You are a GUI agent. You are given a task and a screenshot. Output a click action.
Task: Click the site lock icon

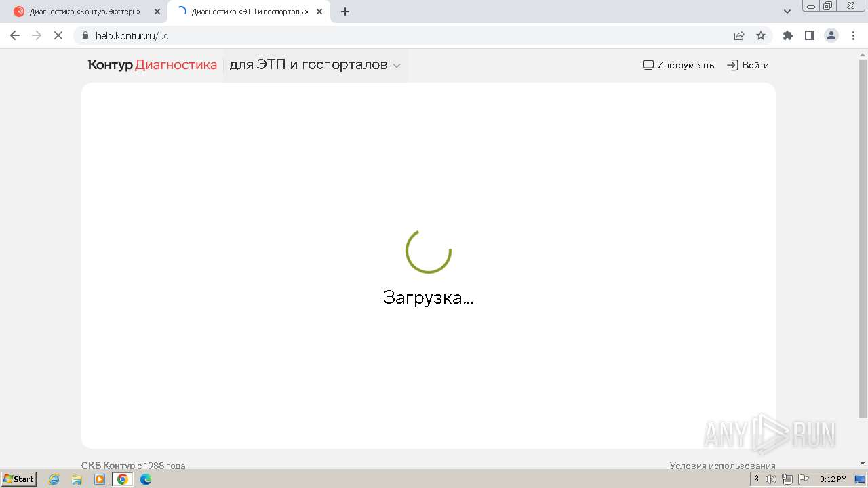pos(85,36)
